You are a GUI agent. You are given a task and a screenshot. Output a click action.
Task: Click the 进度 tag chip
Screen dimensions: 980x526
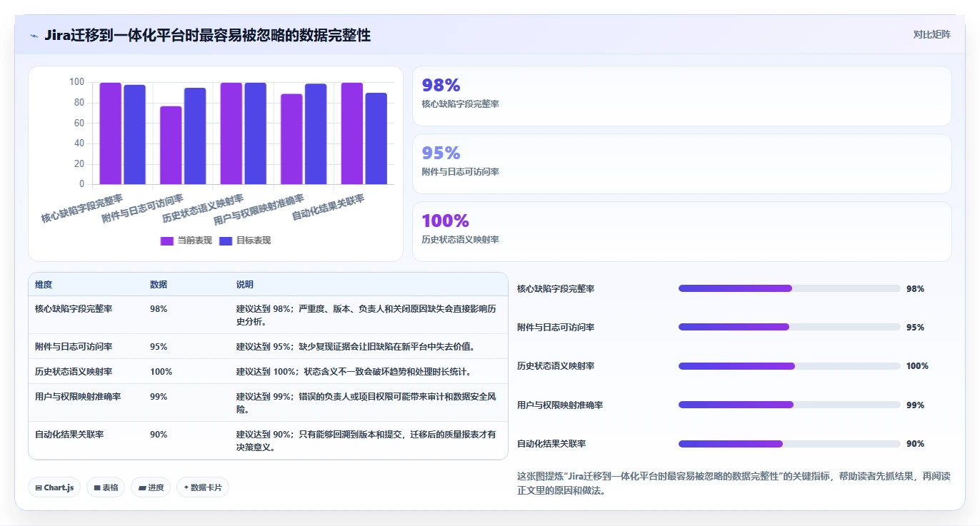(151, 487)
